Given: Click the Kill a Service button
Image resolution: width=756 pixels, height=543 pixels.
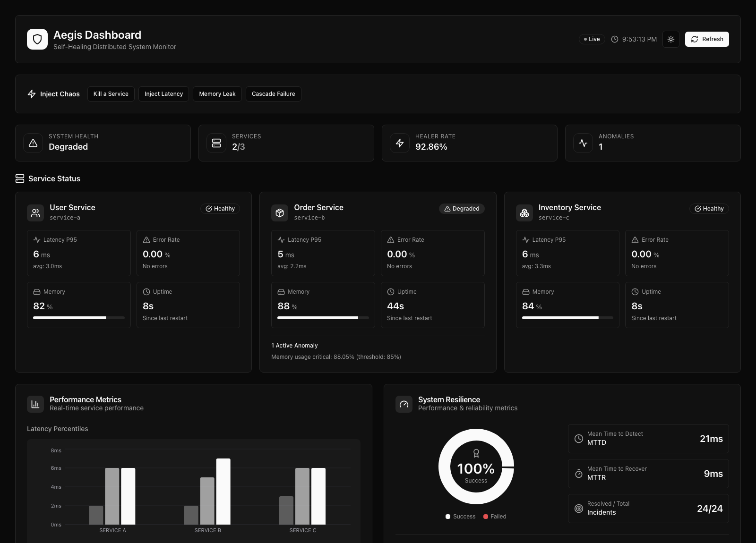Looking at the screenshot, I should pos(111,94).
